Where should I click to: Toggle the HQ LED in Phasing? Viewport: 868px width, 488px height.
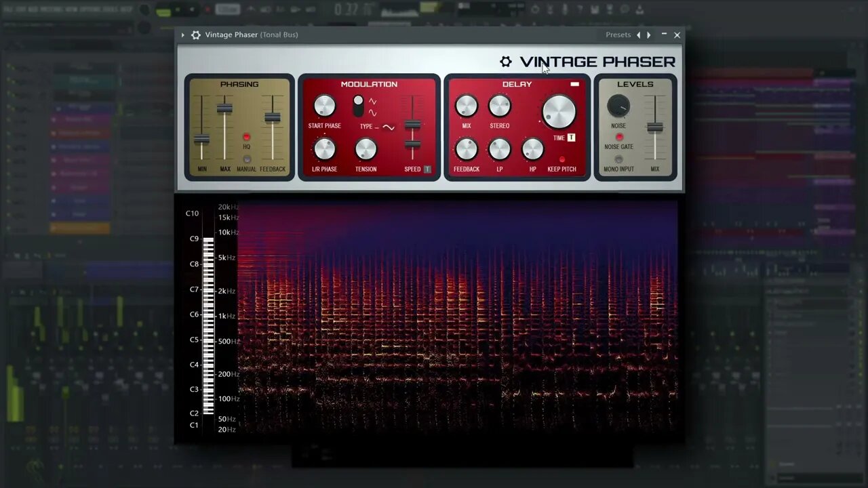pyautogui.click(x=247, y=137)
